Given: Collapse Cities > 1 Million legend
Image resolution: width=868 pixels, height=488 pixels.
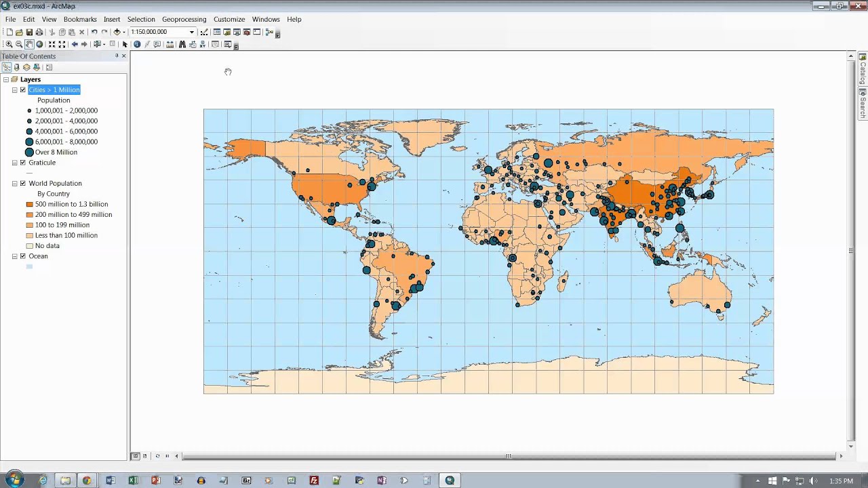Looking at the screenshot, I should (15, 89).
